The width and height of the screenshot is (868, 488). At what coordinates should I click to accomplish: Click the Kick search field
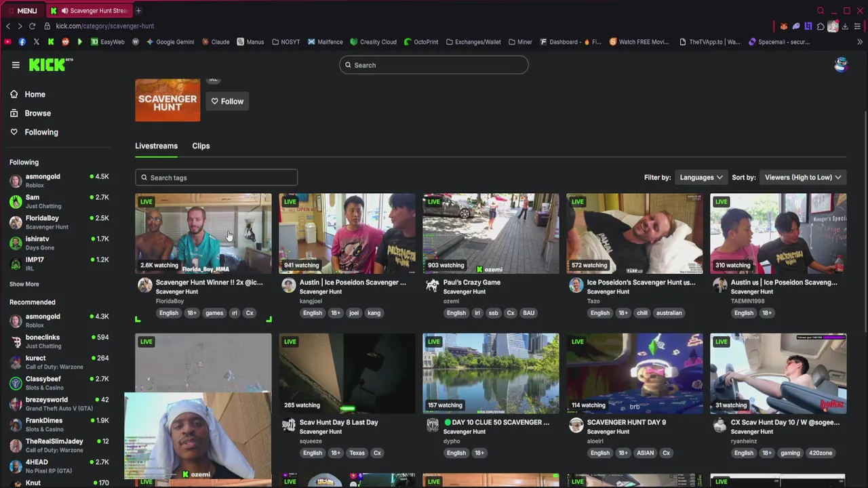tap(434, 65)
